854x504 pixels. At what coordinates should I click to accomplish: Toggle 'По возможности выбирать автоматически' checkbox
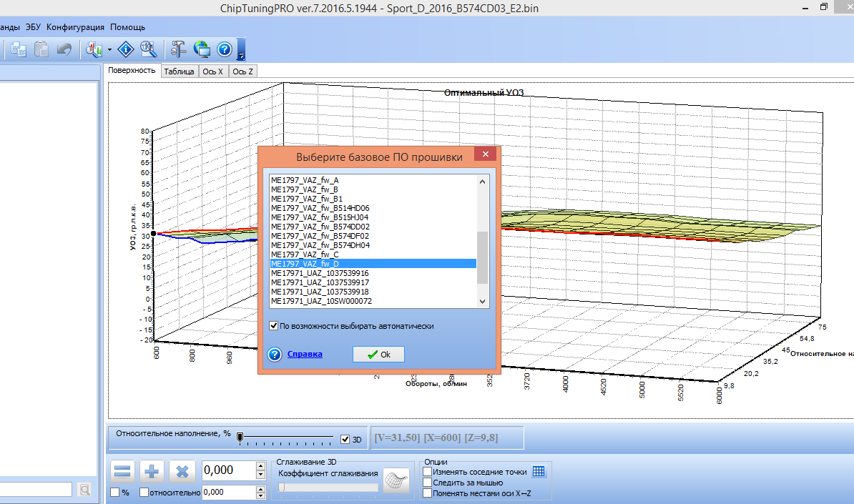[x=273, y=326]
